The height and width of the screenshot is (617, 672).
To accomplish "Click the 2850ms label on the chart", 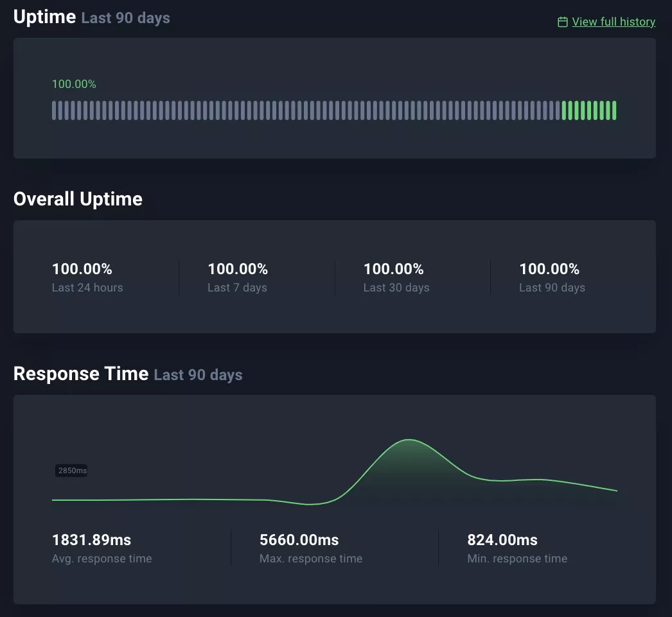I will 72,471.
